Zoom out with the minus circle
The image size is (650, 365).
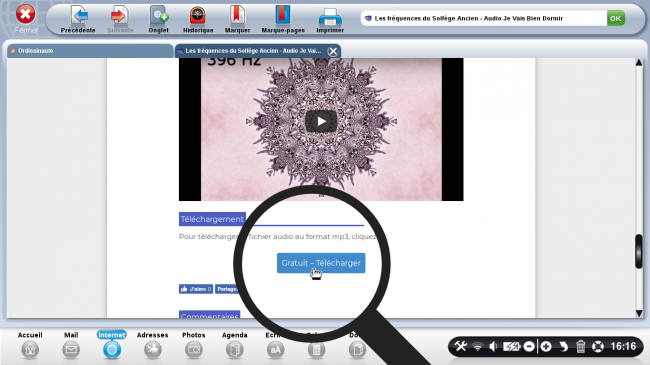(x=529, y=346)
